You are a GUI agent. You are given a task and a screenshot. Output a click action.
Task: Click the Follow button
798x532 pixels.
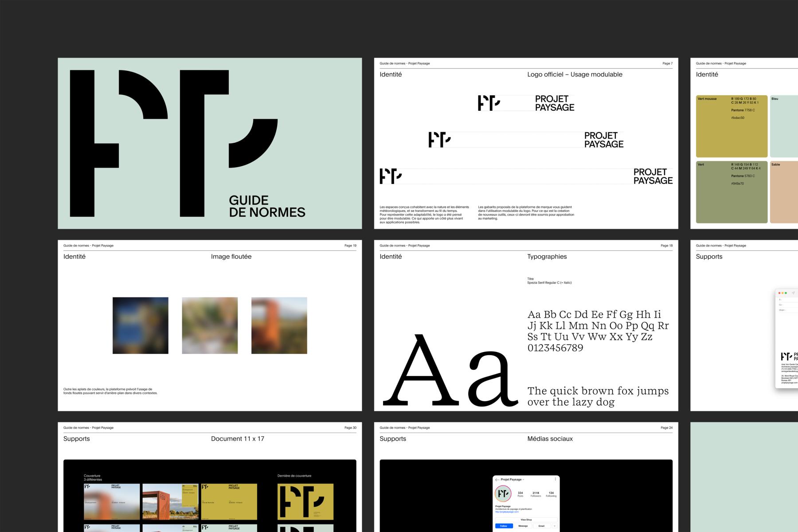[504, 526]
